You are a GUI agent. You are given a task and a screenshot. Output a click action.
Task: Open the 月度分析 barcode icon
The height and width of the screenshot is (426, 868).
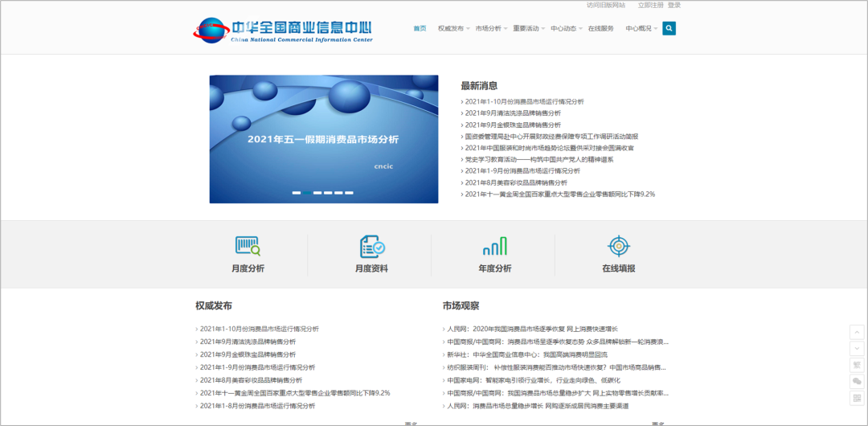pos(248,246)
